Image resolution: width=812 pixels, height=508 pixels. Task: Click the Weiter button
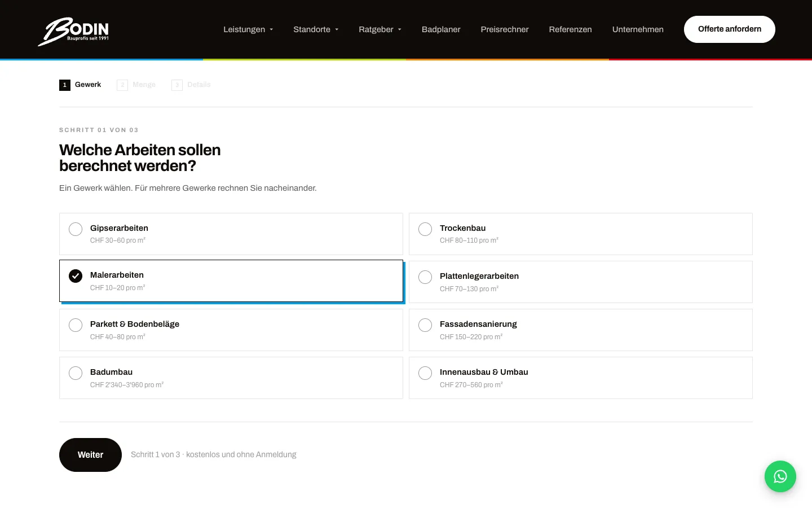(x=90, y=455)
